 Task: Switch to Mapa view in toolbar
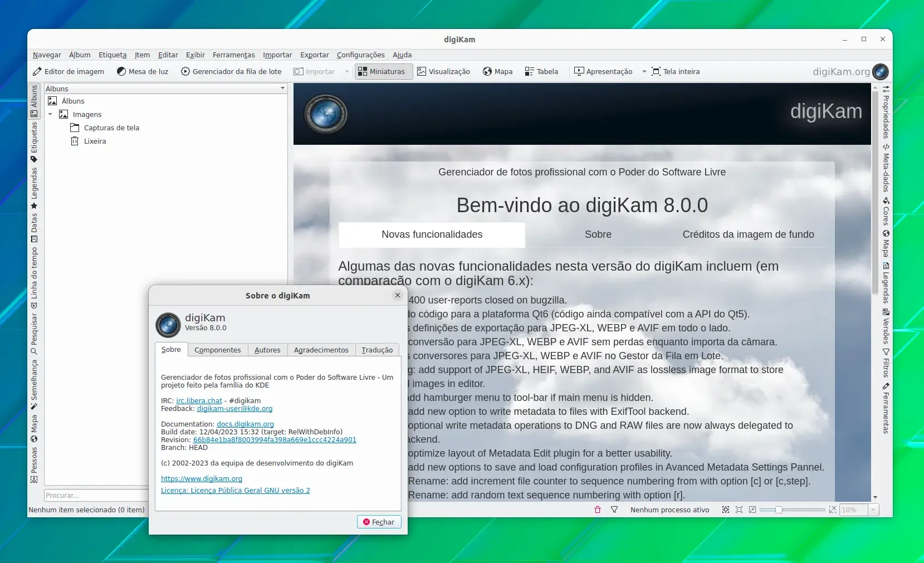pos(498,71)
